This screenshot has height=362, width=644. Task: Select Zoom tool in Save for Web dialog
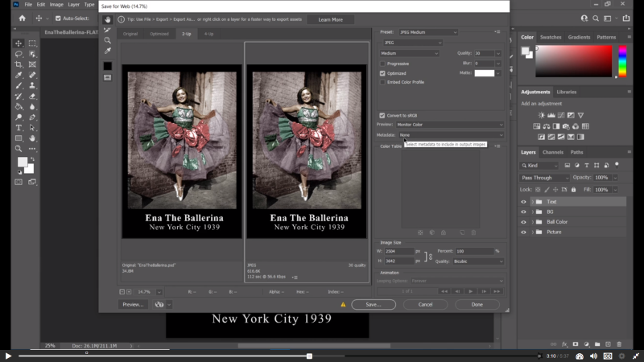click(108, 40)
